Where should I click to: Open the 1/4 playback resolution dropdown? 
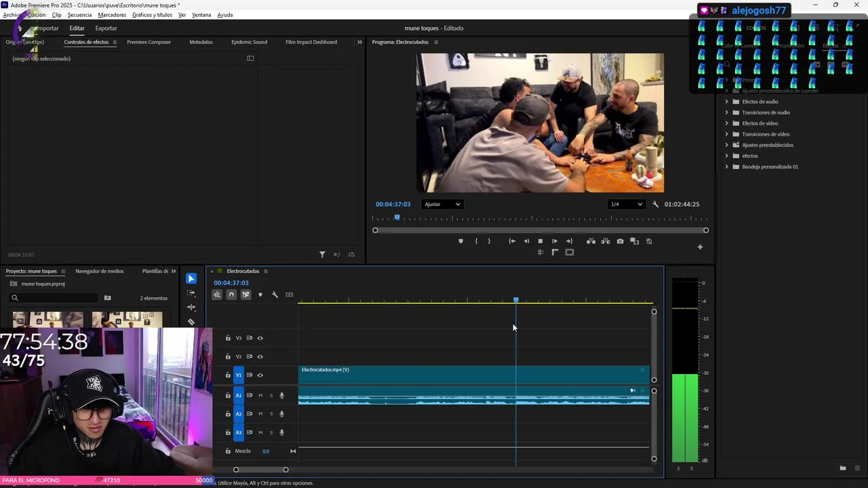[626, 204]
